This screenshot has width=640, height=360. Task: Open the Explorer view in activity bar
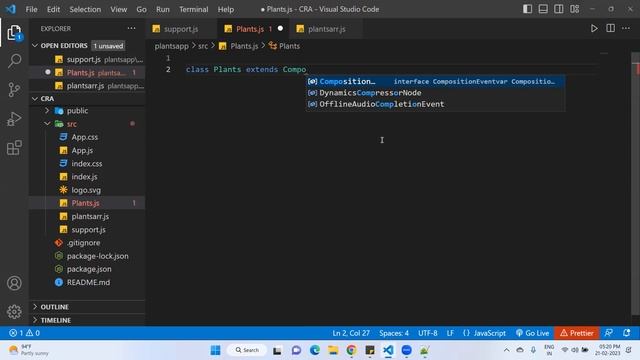point(14,33)
